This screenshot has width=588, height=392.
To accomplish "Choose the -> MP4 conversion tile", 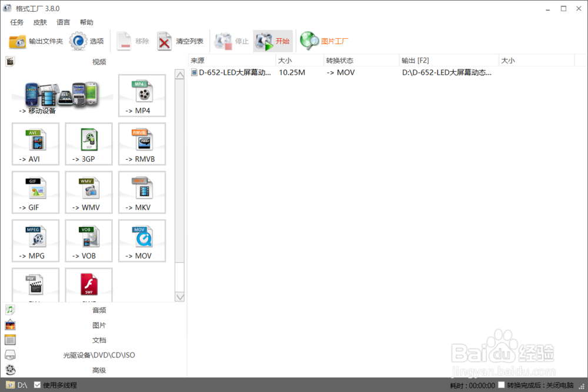I will coord(142,96).
